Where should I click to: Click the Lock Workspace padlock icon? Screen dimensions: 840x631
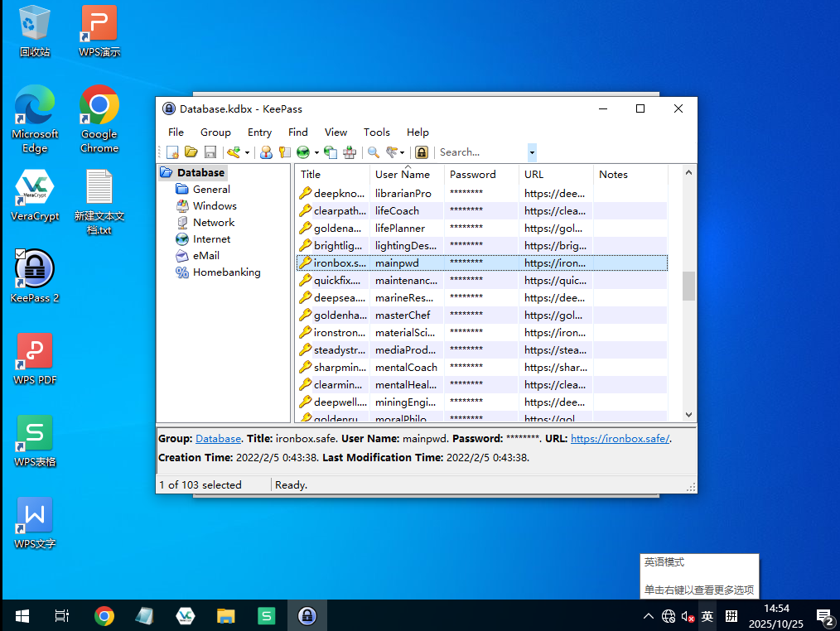(422, 152)
